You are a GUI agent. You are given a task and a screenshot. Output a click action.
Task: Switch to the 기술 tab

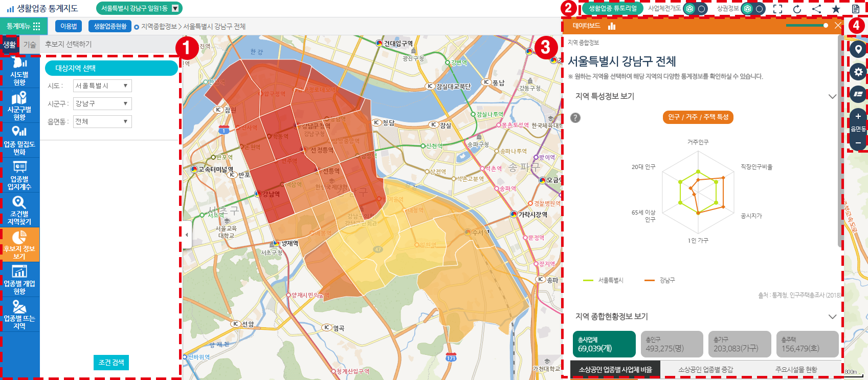30,45
